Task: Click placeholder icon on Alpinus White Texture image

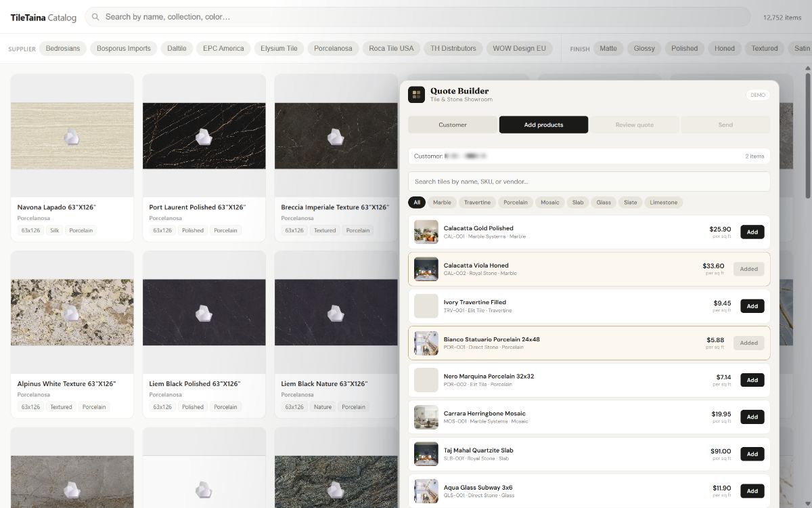Action: (x=72, y=313)
